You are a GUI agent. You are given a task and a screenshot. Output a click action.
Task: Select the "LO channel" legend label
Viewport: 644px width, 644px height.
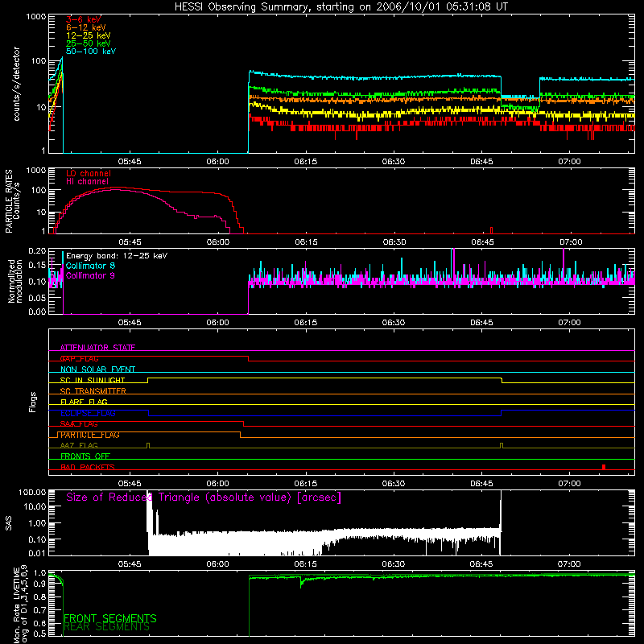89,173
